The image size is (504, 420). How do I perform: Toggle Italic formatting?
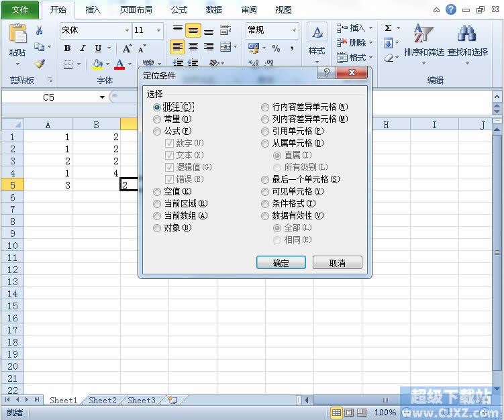(x=83, y=48)
